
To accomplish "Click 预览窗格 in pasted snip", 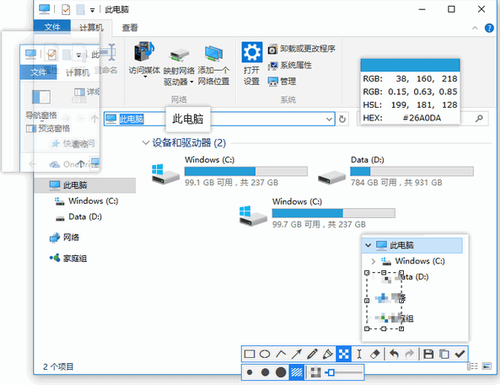I will tap(48, 128).
